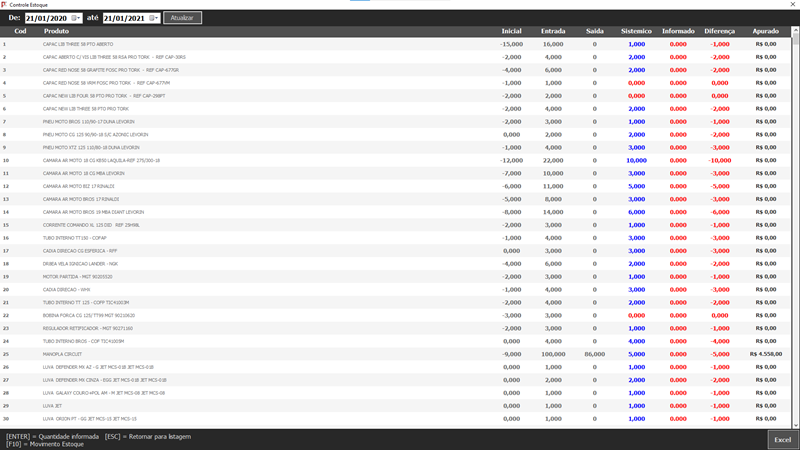Image resolution: width=800 pixels, height=450 pixels.
Task: Click the Atualizar button
Action: tap(182, 18)
